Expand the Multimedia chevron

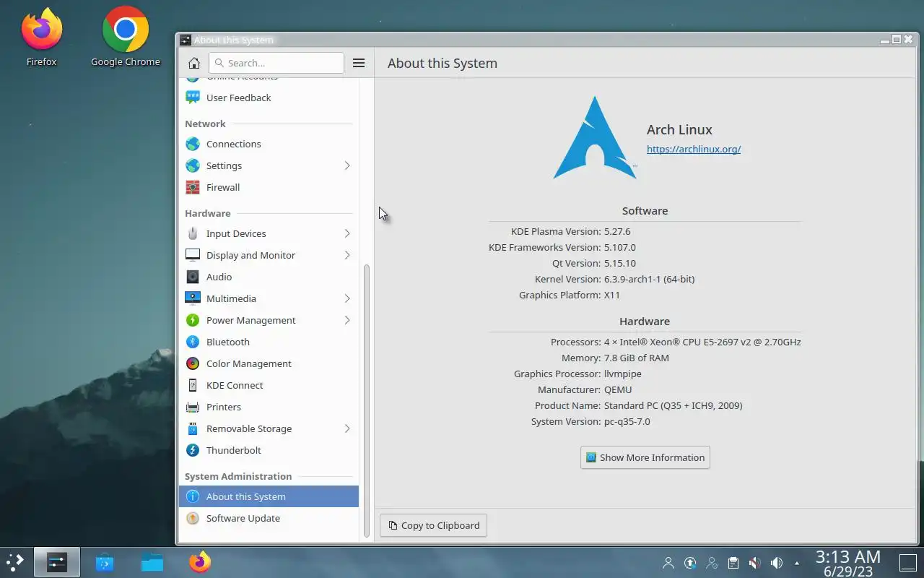[x=347, y=298]
